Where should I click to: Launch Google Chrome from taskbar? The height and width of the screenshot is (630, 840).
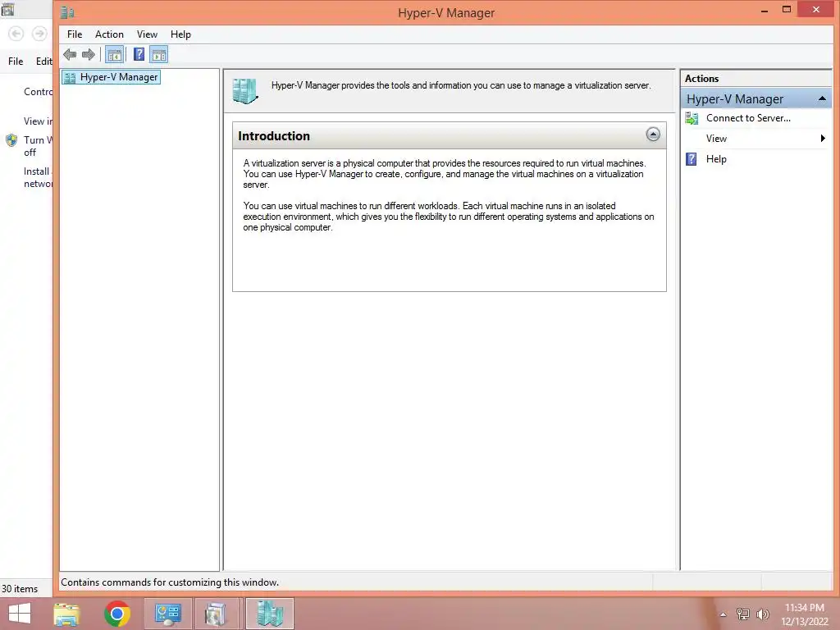tap(117, 614)
